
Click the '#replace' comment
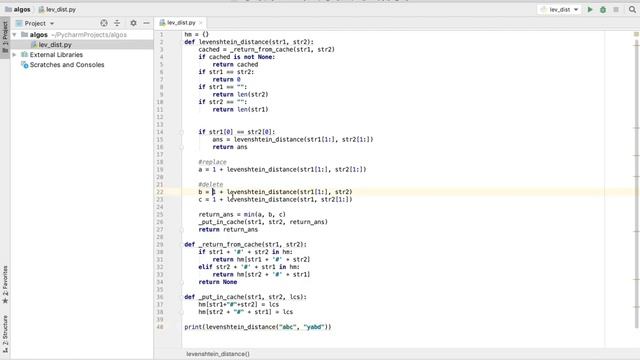pyautogui.click(x=212, y=162)
